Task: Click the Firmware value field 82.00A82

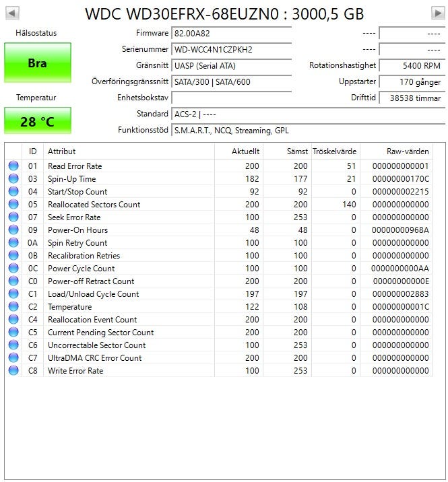Action: (231, 33)
